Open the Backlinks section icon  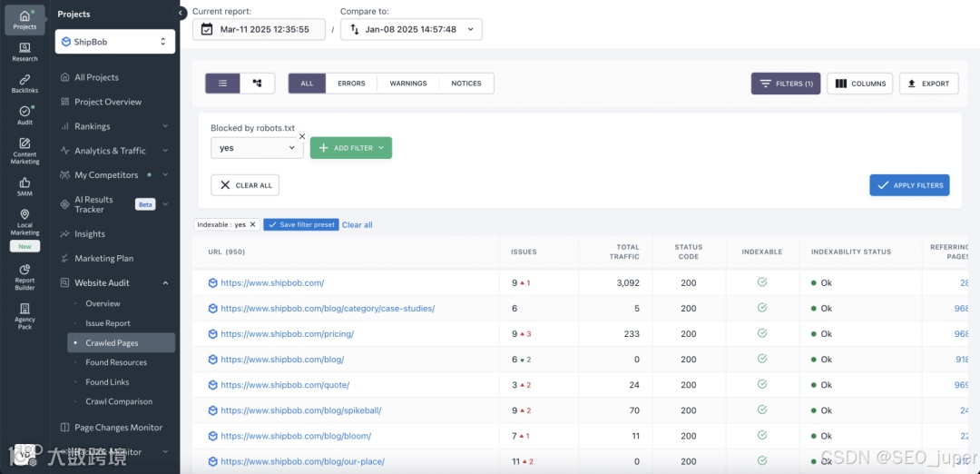point(24,84)
